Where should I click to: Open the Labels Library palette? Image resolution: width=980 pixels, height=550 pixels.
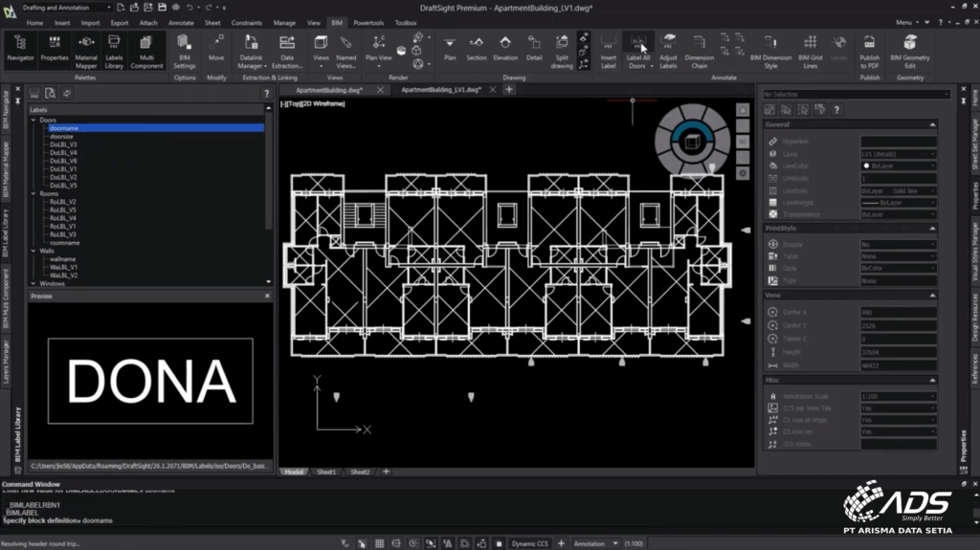click(114, 52)
